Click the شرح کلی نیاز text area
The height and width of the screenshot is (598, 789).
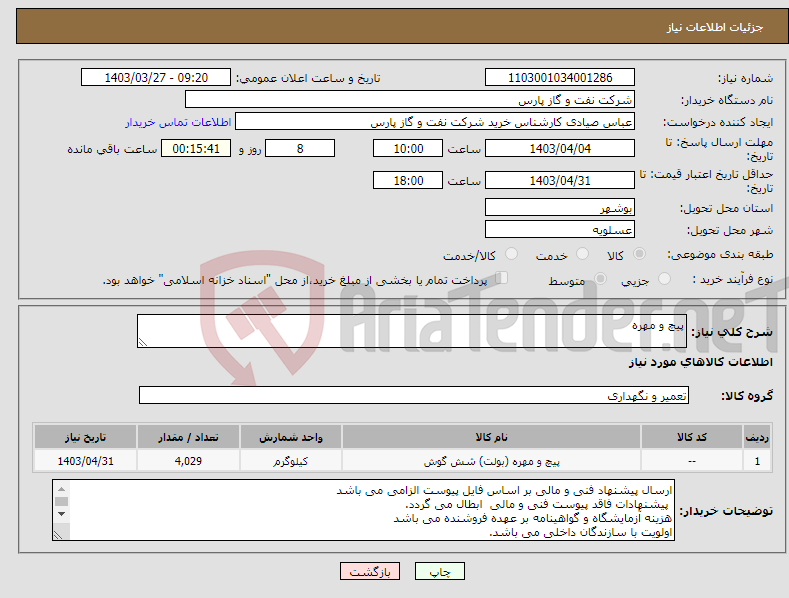pyautogui.click(x=412, y=331)
